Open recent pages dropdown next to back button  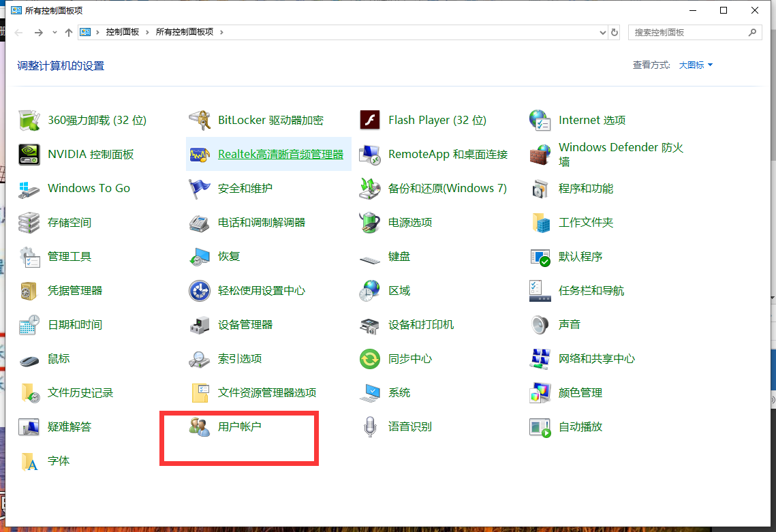[54, 31]
